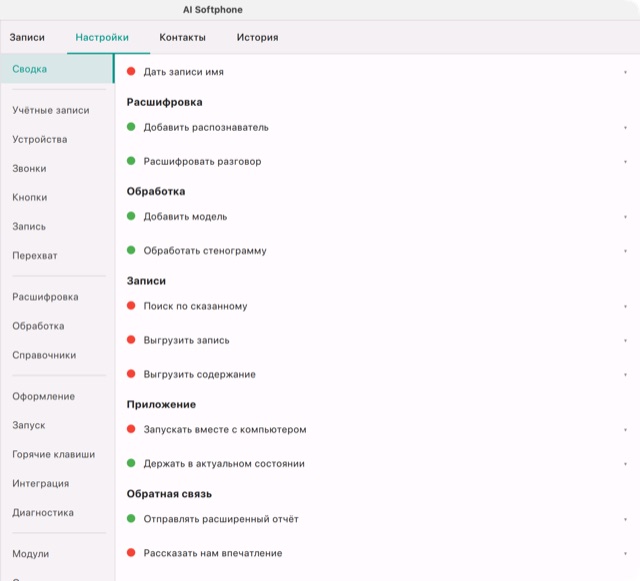
Task: Open Кнопки settings section
Action: point(29,197)
